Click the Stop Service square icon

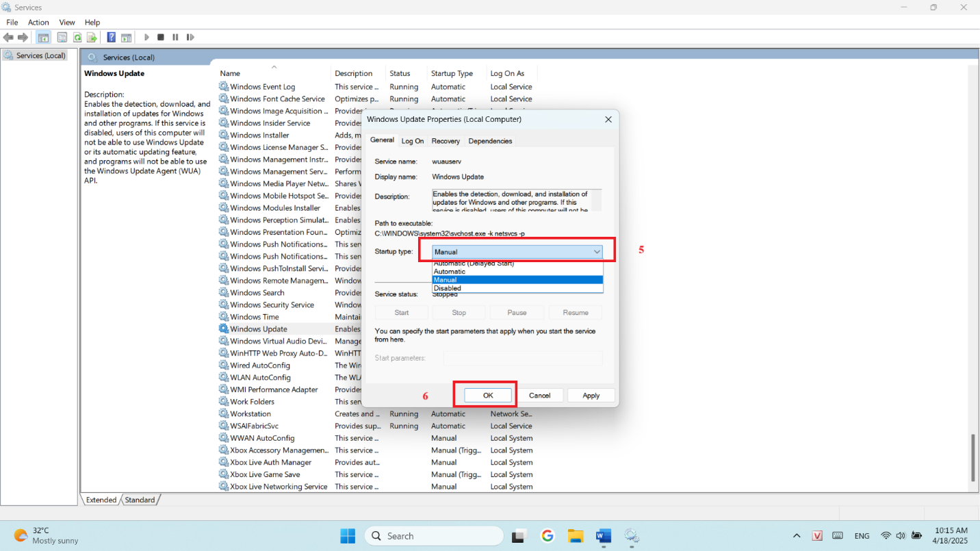pyautogui.click(x=161, y=38)
